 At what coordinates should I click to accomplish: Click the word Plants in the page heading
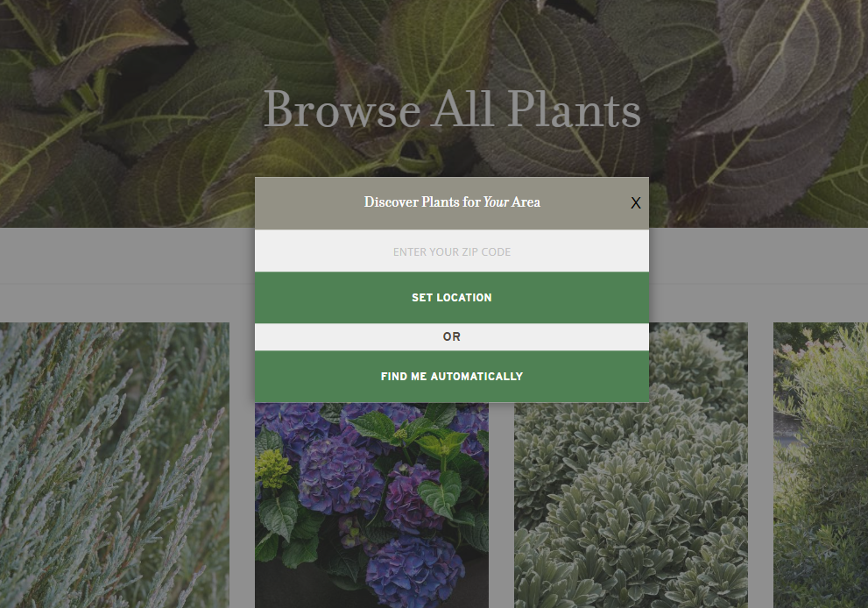575,110
